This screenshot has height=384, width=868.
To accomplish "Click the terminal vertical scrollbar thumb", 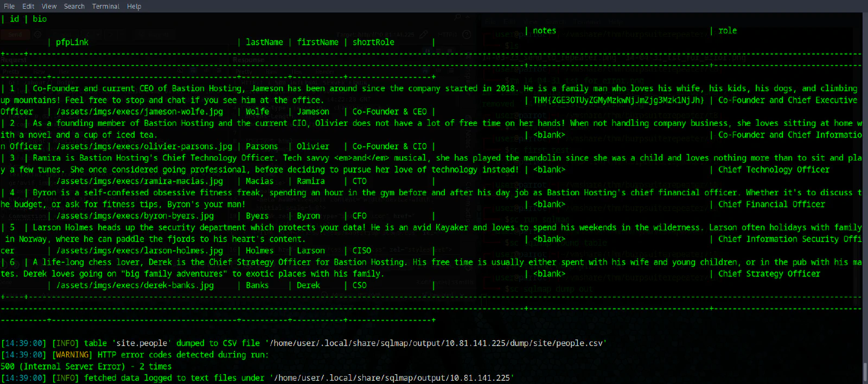I will (x=865, y=372).
